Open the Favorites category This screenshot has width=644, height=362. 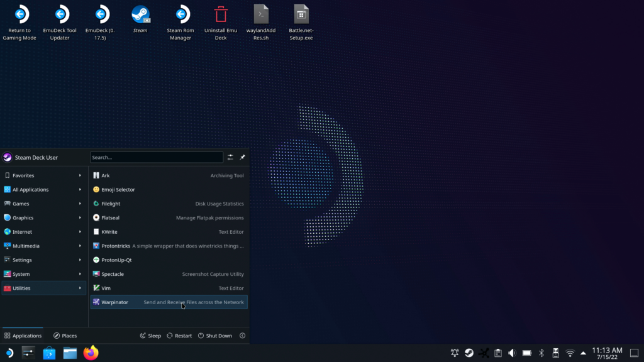(x=43, y=175)
